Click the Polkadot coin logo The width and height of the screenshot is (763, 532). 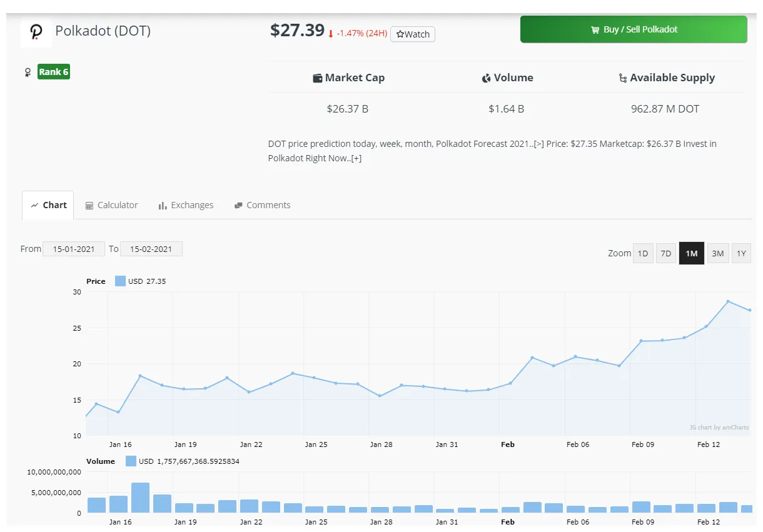click(x=36, y=31)
